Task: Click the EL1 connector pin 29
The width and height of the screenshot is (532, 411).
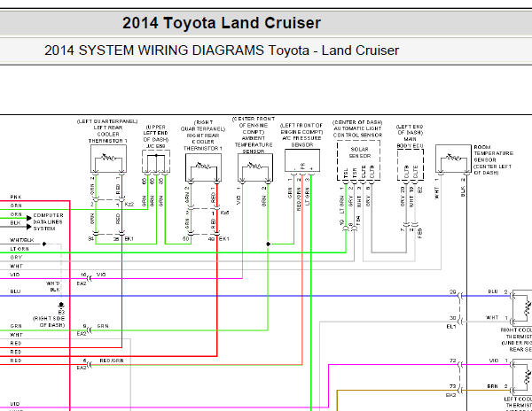Action: click(x=459, y=296)
